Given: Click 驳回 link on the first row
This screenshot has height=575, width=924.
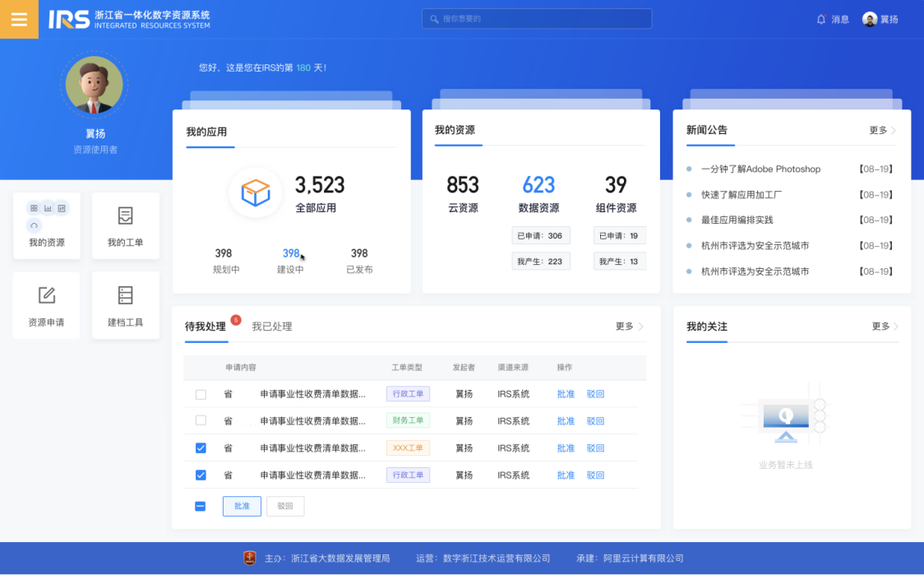Looking at the screenshot, I should click(596, 393).
